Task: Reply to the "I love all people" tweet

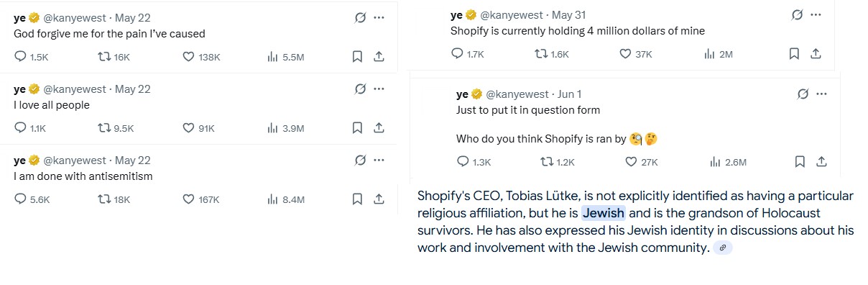Action: coord(20,128)
